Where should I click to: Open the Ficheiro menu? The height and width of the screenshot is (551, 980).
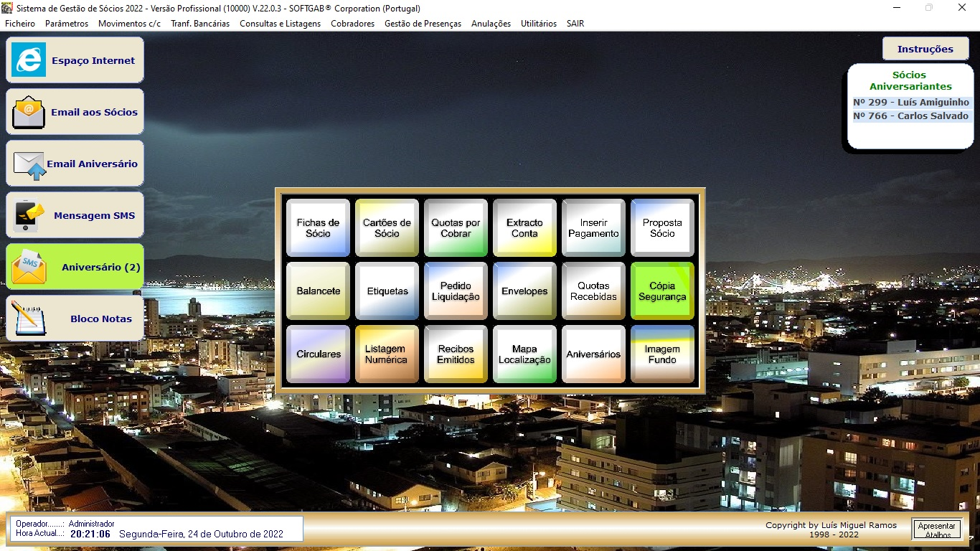[20, 24]
